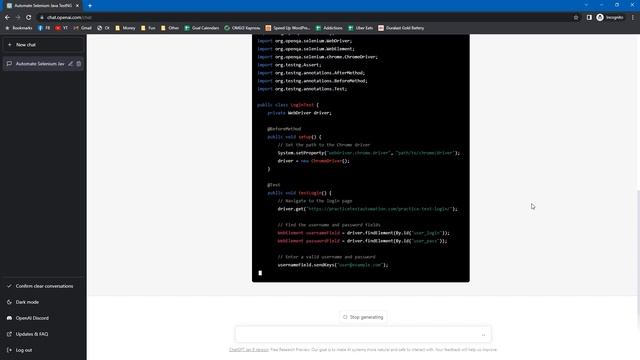640x360 pixels.
Task: Open the Money bookmark folder
Action: [125, 28]
